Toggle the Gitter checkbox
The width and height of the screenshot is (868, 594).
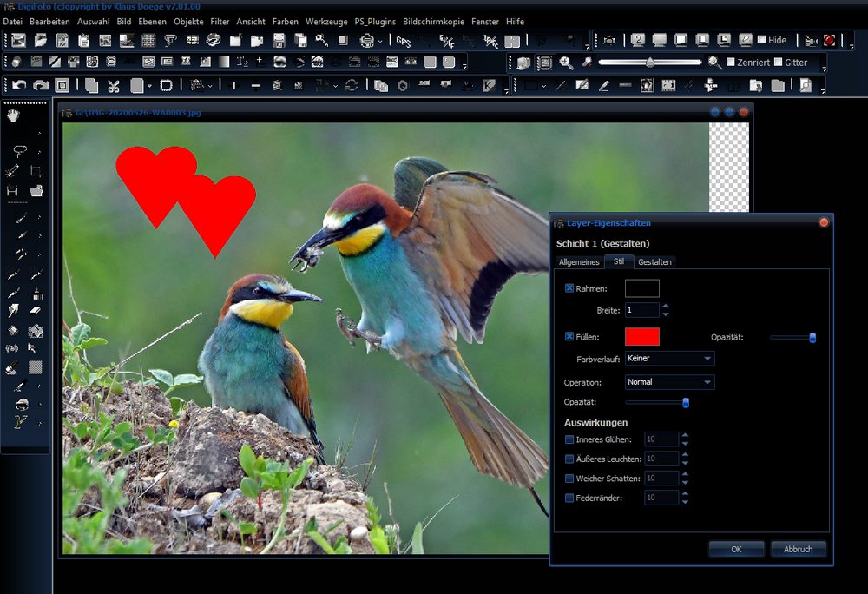[x=778, y=63]
